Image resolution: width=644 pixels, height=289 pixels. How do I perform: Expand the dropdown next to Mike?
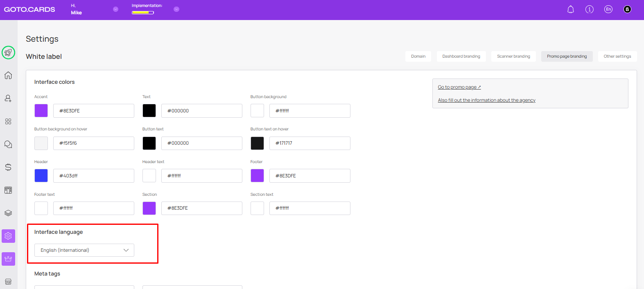coord(115,9)
